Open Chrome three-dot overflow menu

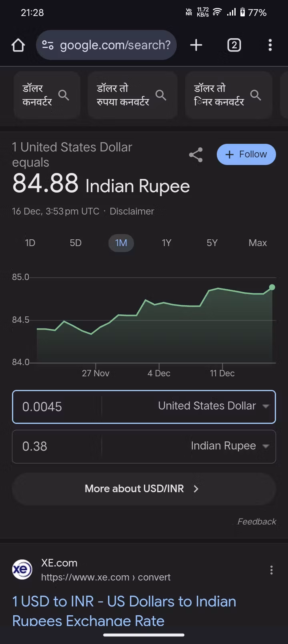[x=270, y=45]
